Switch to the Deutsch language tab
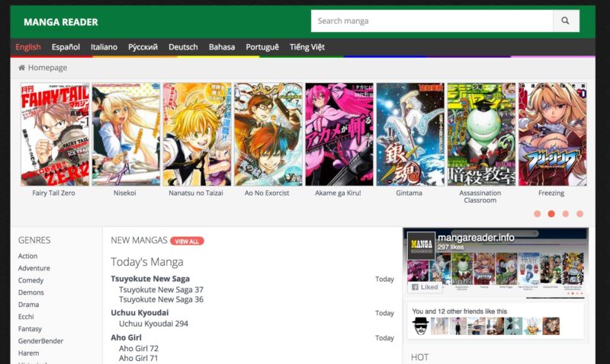 (x=183, y=47)
